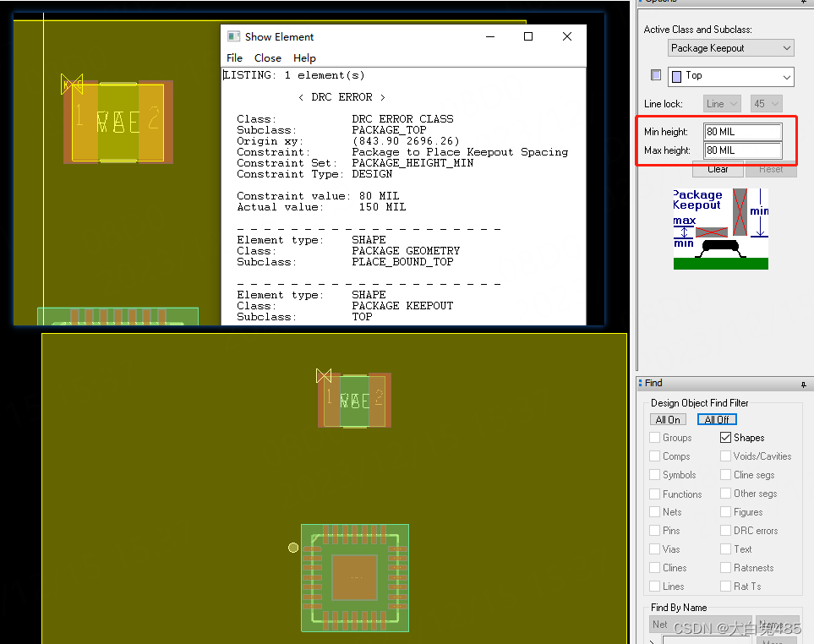The height and width of the screenshot is (644, 814).
Task: Click the All On filter button
Action: tap(668, 419)
